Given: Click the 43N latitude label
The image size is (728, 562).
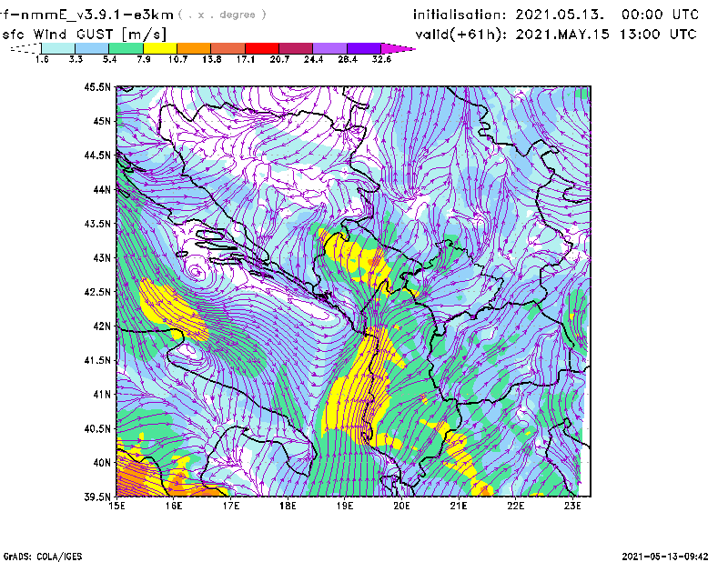Looking at the screenshot, I should (102, 257).
